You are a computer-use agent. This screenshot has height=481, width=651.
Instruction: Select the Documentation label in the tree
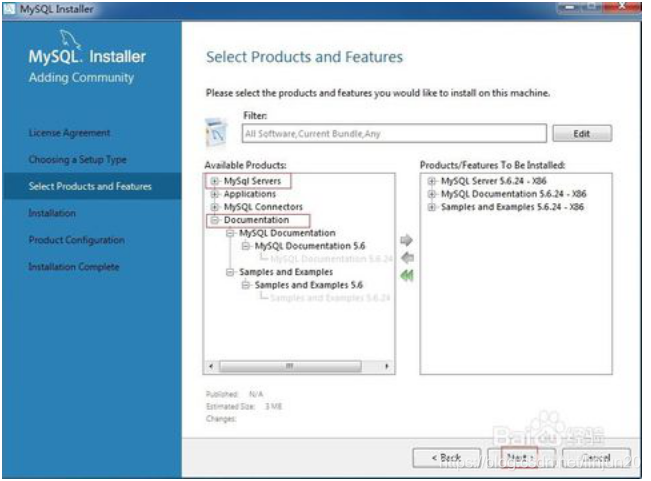(x=256, y=220)
